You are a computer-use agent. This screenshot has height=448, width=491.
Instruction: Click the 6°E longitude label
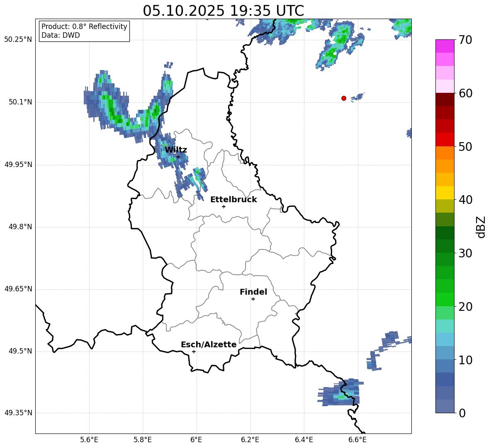(196, 440)
